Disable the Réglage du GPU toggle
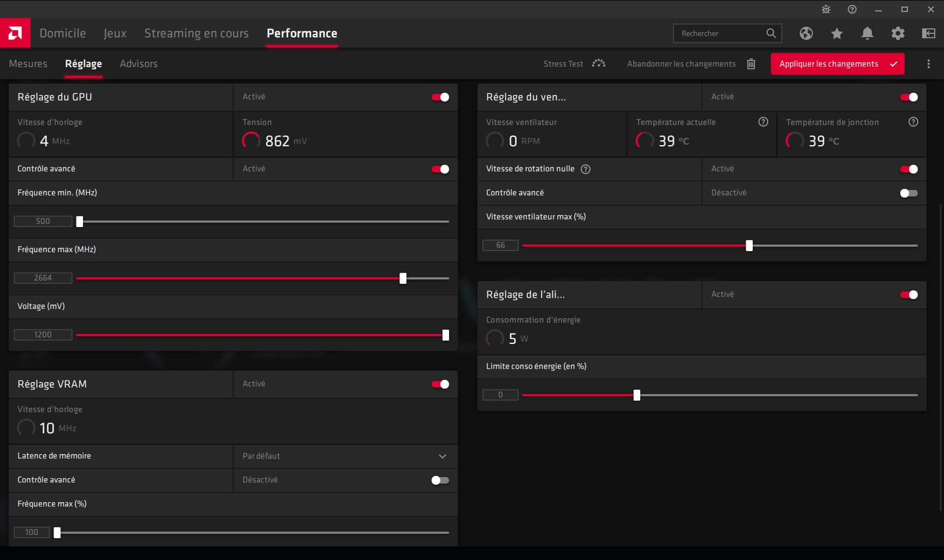 click(x=440, y=97)
